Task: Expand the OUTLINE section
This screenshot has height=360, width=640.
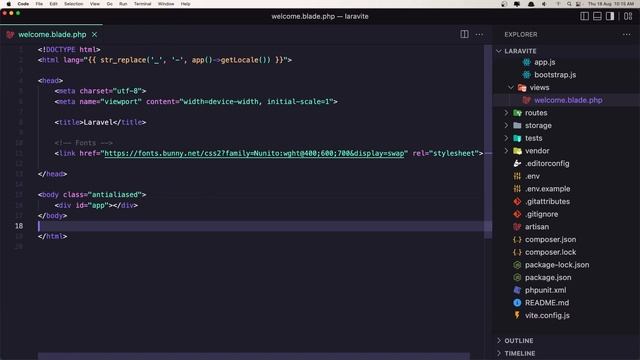Action: click(x=518, y=341)
